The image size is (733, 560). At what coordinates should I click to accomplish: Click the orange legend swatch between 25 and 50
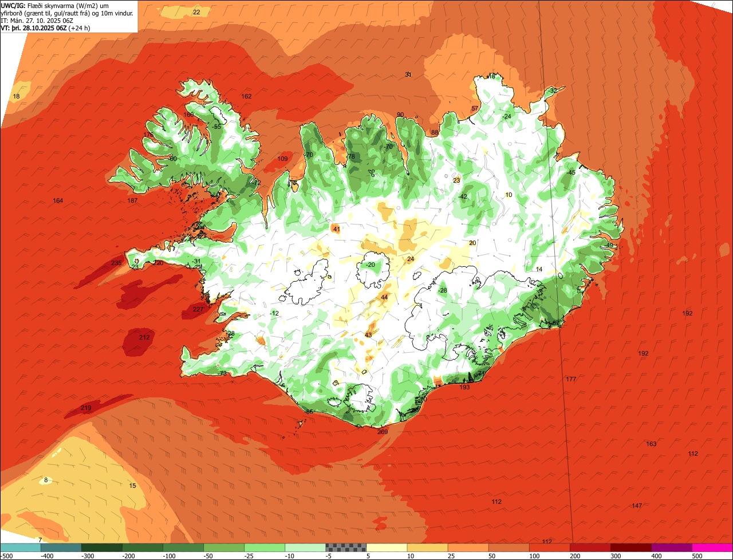coord(468,547)
